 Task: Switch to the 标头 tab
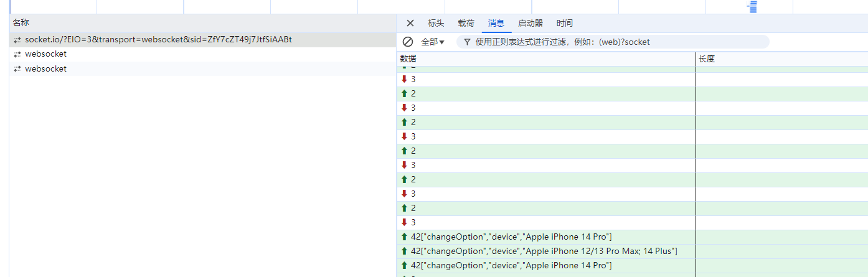tap(436, 24)
